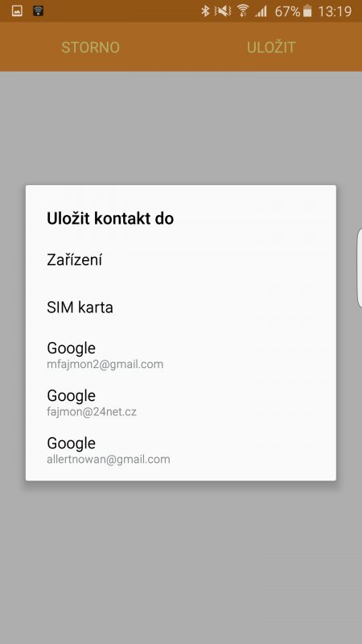The width and height of the screenshot is (362, 644).
Task: Tap the 67% battery percentage
Action: pos(287,11)
